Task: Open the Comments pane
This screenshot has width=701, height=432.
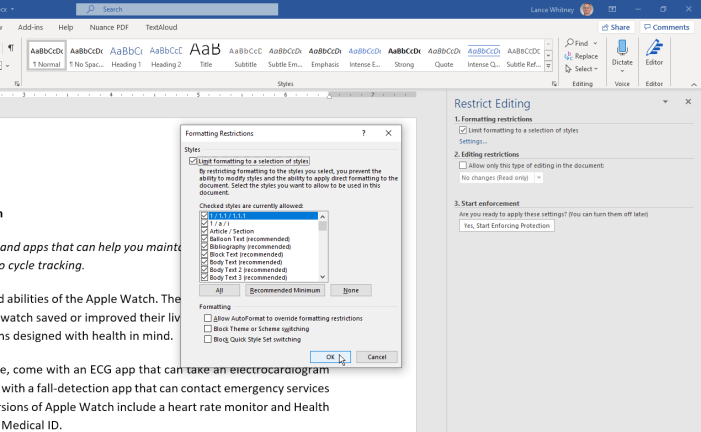Action: 667,27
